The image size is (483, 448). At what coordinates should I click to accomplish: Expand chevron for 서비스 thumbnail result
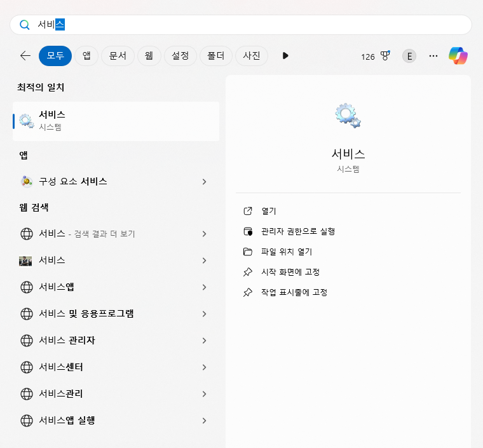point(204,261)
